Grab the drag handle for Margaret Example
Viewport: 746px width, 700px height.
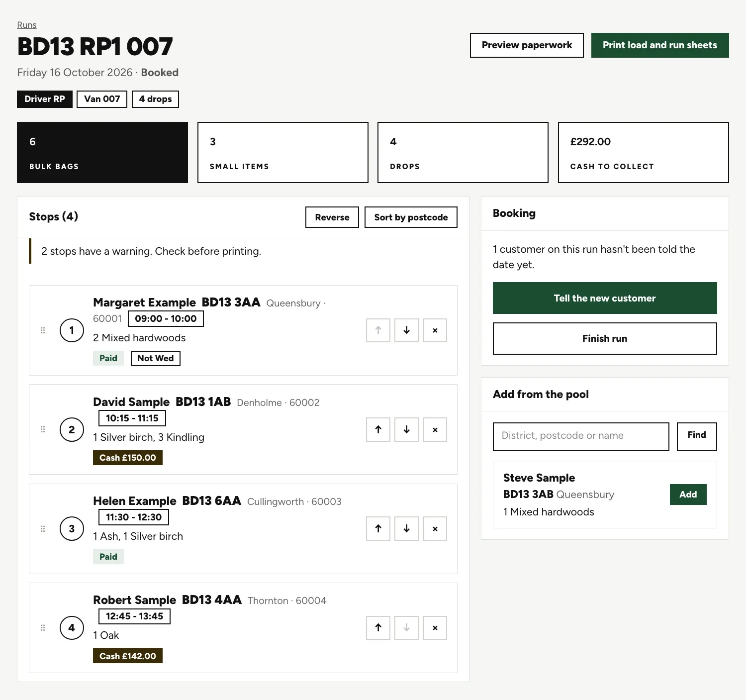[43, 330]
